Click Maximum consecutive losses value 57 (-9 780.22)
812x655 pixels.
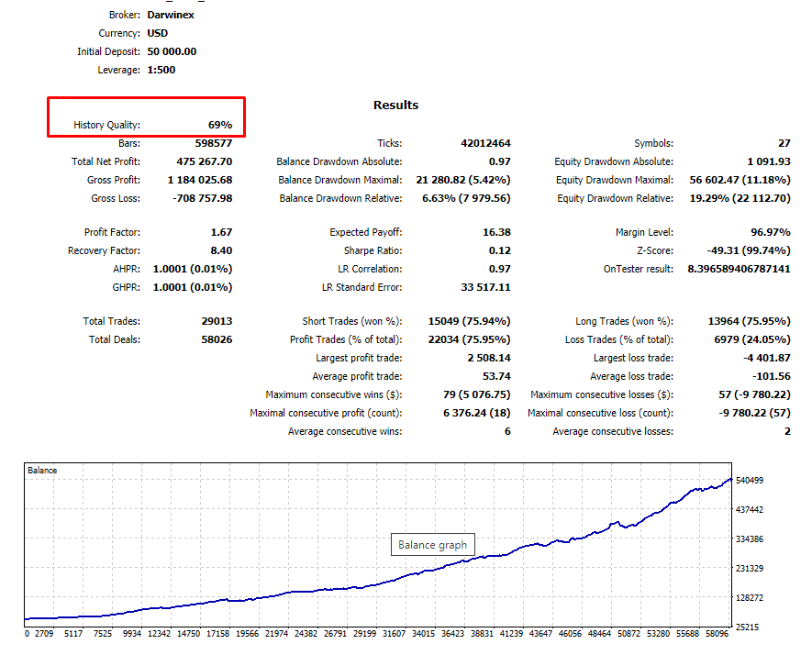pyautogui.click(x=754, y=394)
